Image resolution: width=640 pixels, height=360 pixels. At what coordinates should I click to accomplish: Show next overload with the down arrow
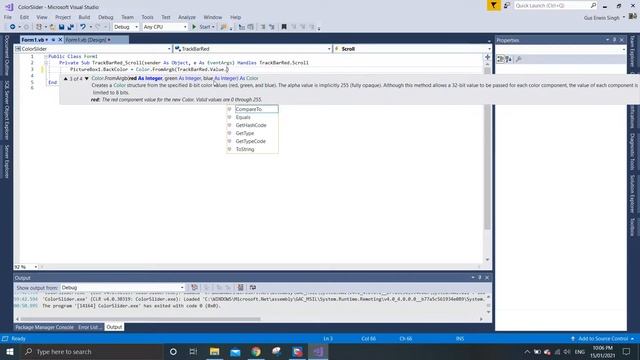(x=87, y=78)
